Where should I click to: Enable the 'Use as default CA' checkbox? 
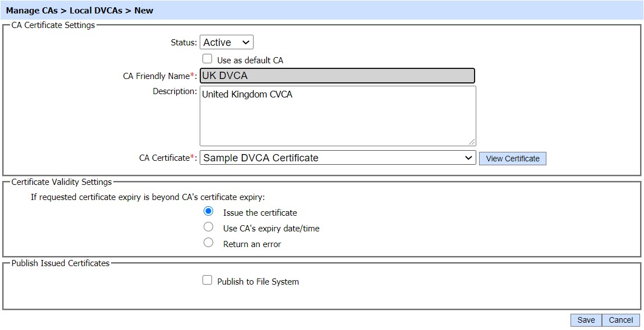[208, 59]
